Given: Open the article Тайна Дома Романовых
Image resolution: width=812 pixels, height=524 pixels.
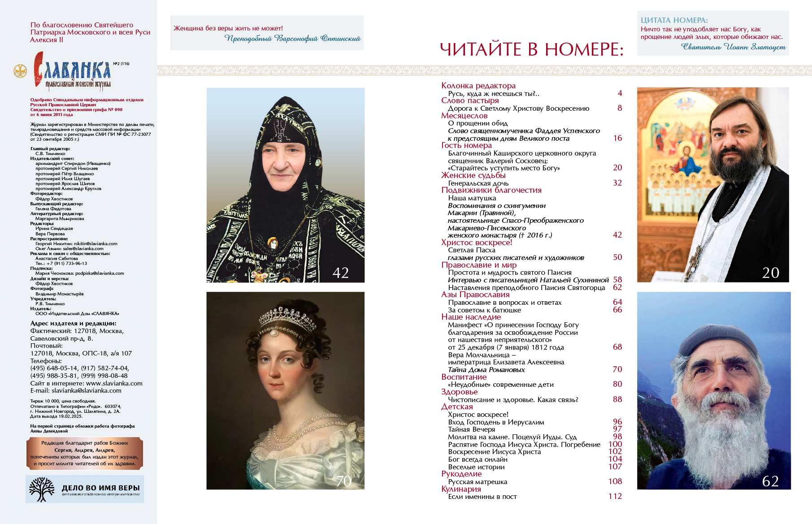Looking at the screenshot, I should tap(486, 370).
